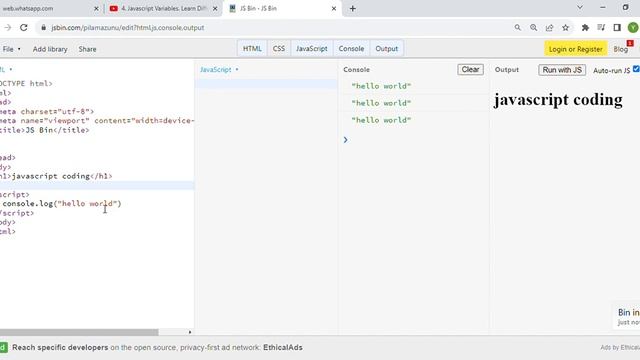
Task: Click the empty JavaScript editor area first line
Action: 267,84
